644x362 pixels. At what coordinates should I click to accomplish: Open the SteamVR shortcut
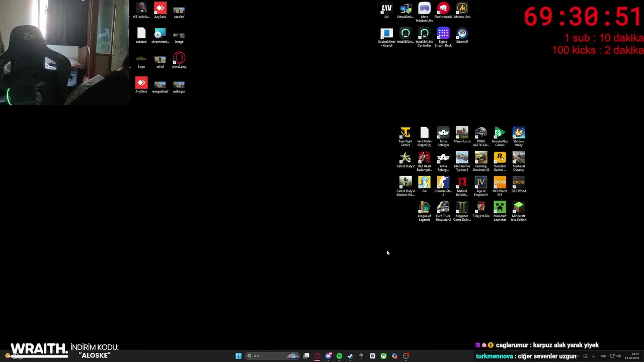pyautogui.click(x=462, y=36)
